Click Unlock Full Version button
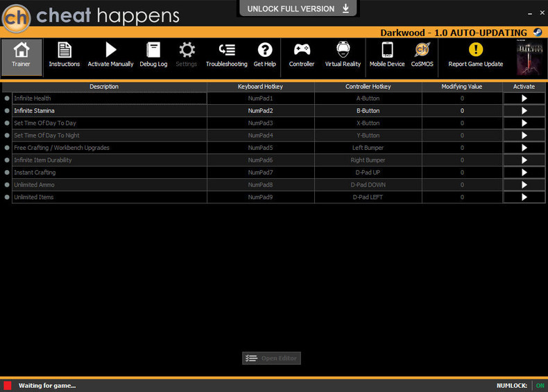Image resolution: width=548 pixels, height=392 pixels. coord(298,8)
